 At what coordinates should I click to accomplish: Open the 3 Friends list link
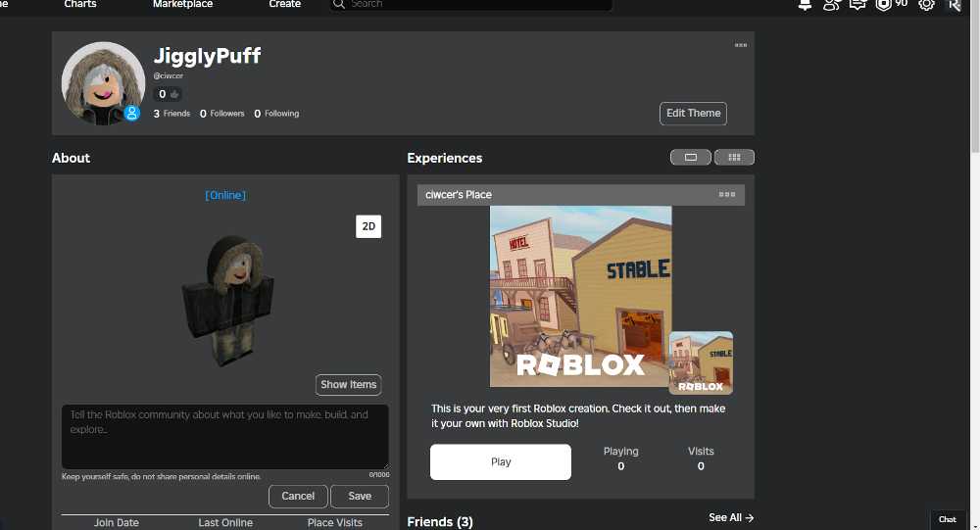(171, 113)
